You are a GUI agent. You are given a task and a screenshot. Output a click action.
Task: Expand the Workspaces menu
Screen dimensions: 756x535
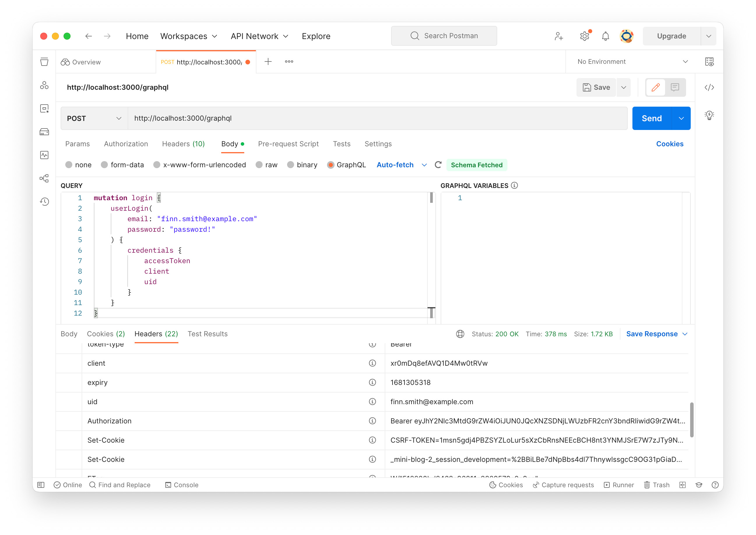(189, 36)
